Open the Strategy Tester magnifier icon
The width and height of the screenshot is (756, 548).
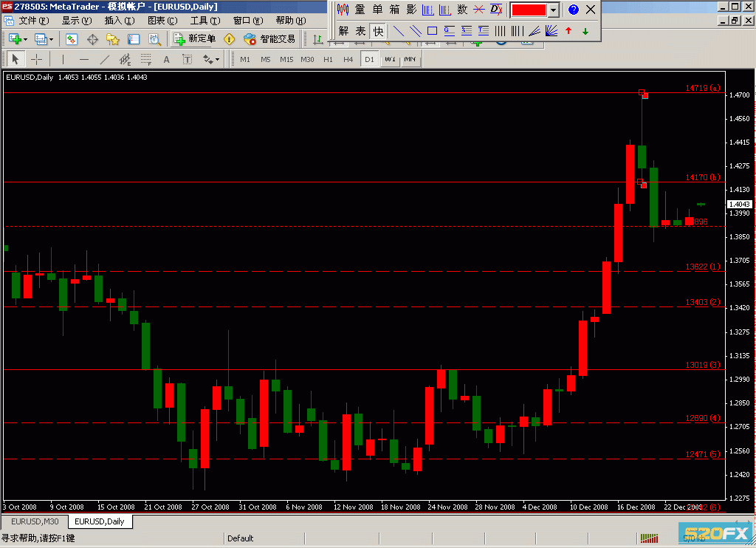click(154, 39)
